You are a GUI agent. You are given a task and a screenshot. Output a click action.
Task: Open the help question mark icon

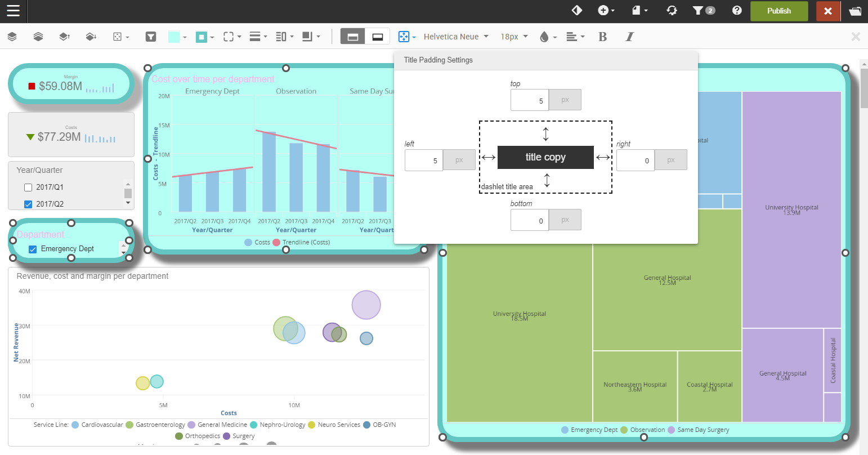coord(737,11)
